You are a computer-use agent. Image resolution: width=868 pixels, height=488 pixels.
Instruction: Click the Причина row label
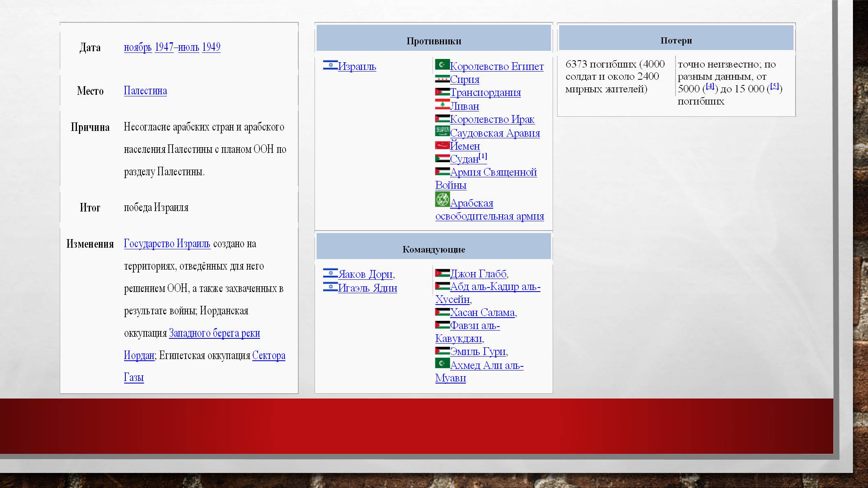(x=90, y=127)
